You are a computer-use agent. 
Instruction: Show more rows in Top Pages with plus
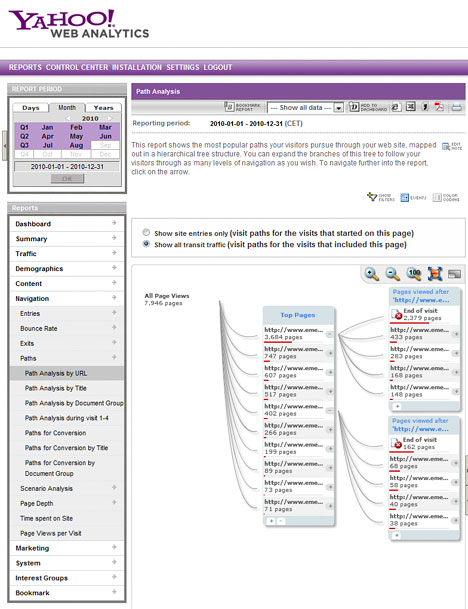(271, 521)
